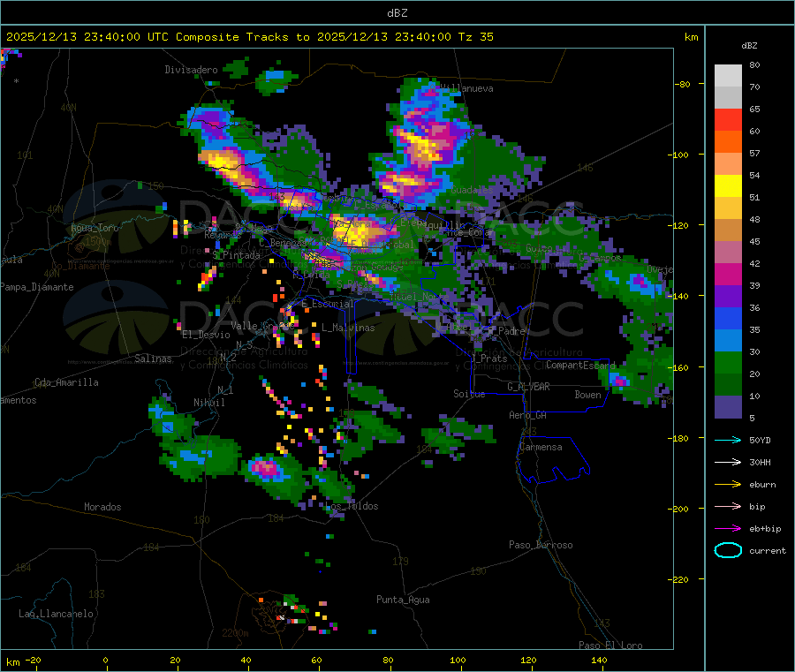The image size is (795, 672).
Task: Click the magenta eb+bip arrow in legend
Action: (x=728, y=529)
